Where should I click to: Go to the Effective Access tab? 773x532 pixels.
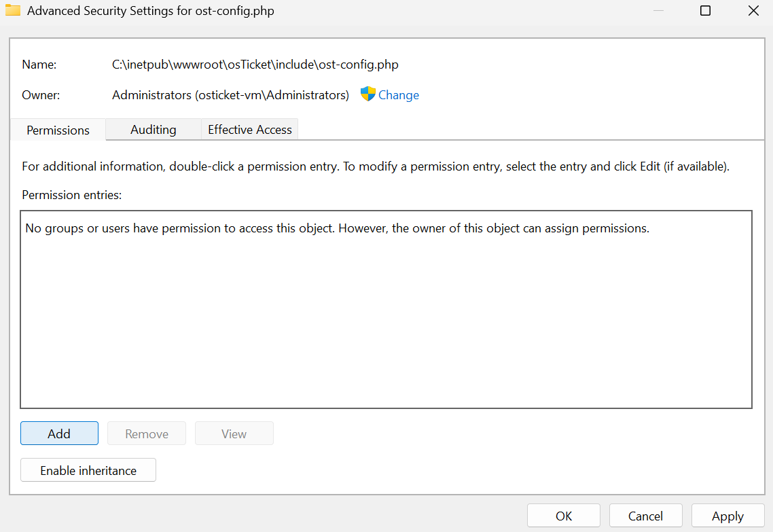pyautogui.click(x=250, y=129)
